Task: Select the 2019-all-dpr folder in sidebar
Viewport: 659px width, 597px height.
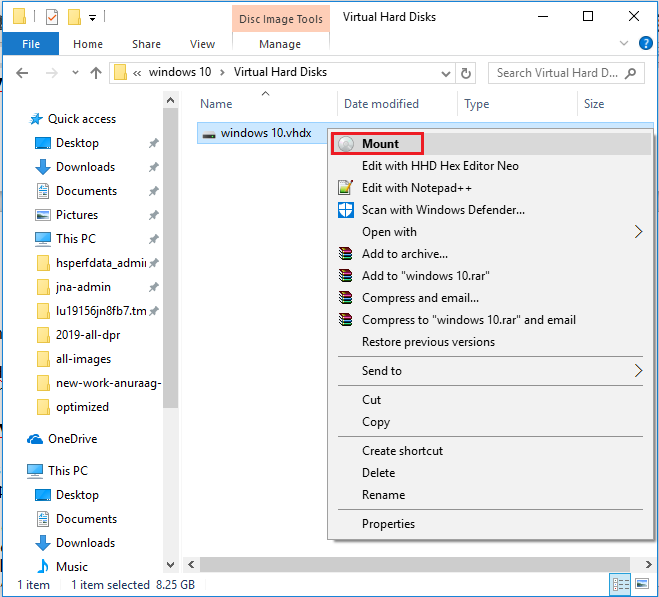Action: pos(88,335)
